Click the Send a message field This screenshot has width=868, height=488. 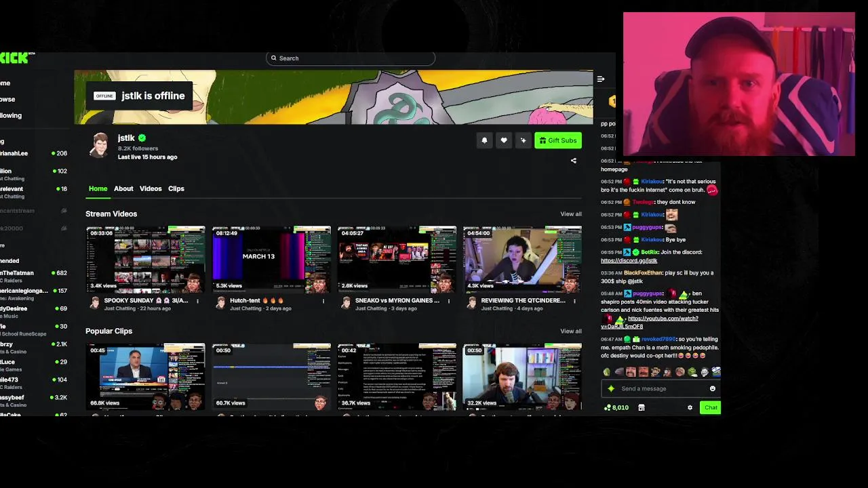click(x=661, y=388)
